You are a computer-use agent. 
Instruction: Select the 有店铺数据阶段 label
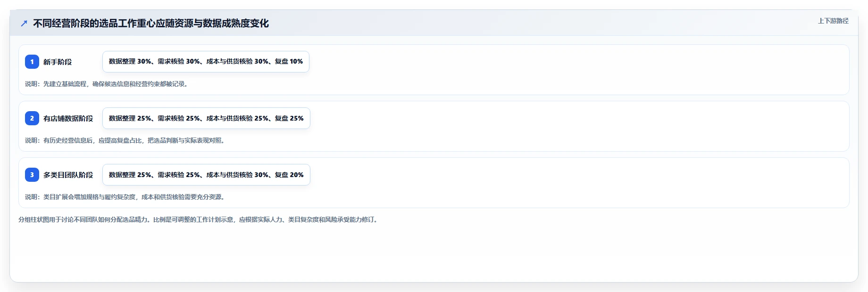(68, 118)
